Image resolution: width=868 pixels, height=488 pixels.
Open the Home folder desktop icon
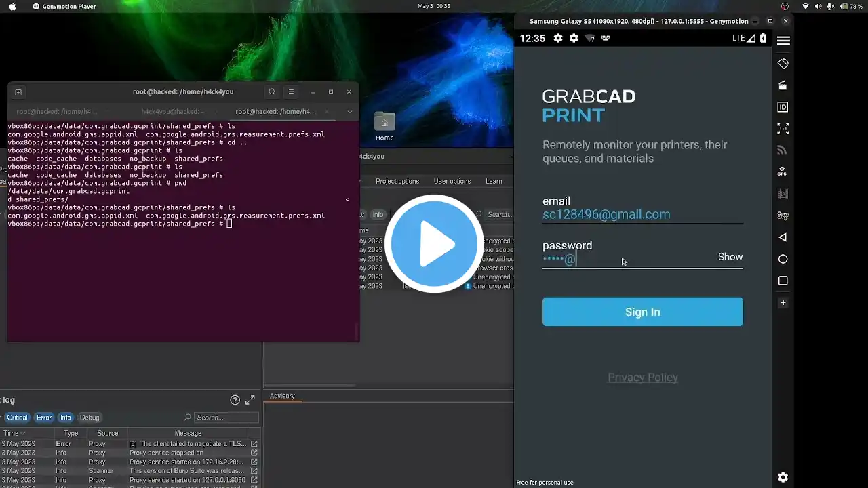click(x=384, y=127)
